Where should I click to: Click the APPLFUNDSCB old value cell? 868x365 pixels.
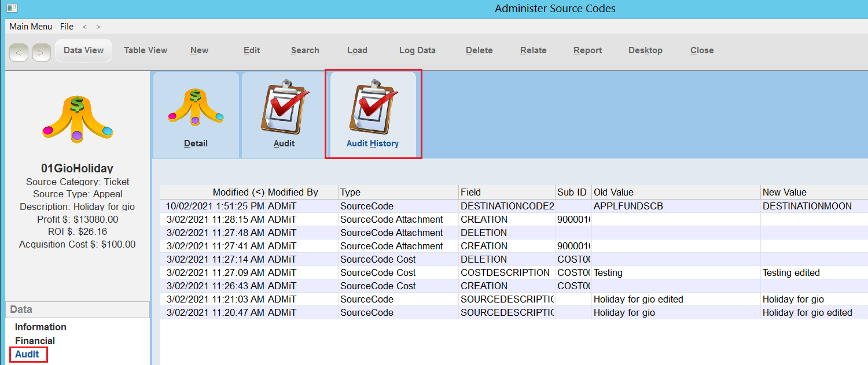pos(676,206)
